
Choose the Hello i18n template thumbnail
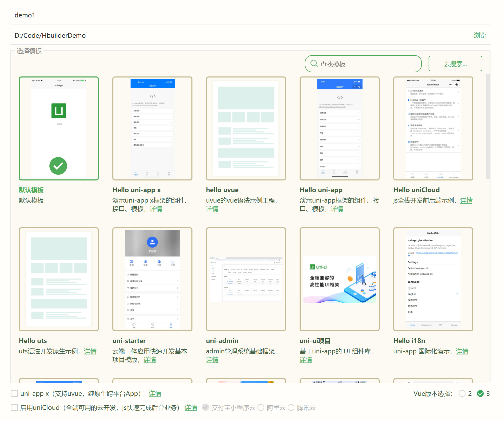click(x=433, y=279)
